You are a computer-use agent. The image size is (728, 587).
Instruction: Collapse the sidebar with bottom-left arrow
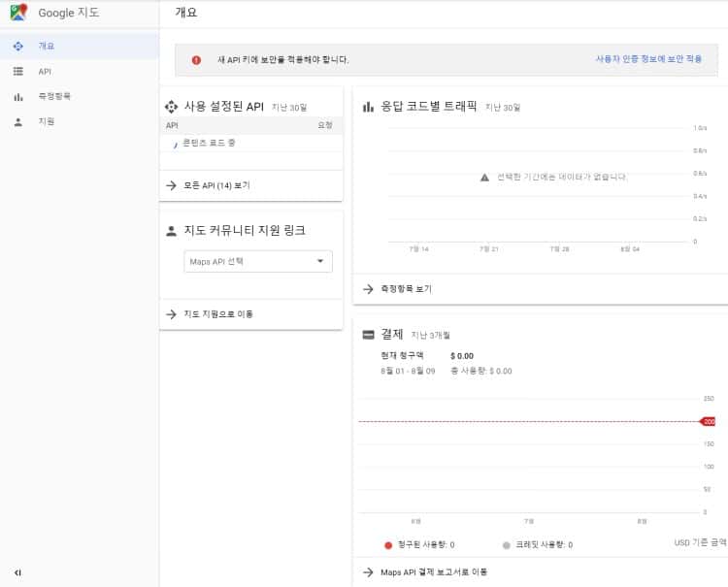pos(17,572)
